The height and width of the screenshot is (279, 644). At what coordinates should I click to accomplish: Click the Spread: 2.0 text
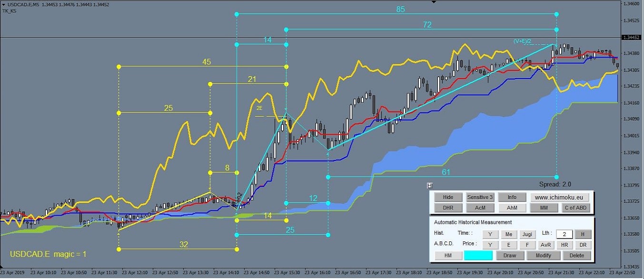(555, 184)
